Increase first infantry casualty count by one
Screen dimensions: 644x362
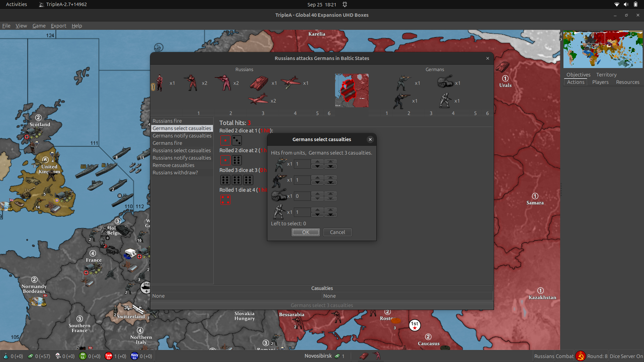317,162
